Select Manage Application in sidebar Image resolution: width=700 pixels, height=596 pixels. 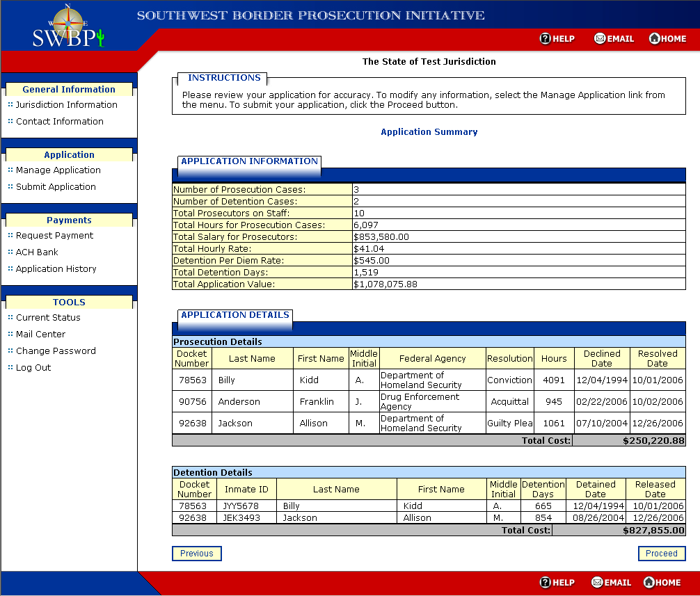tap(58, 170)
